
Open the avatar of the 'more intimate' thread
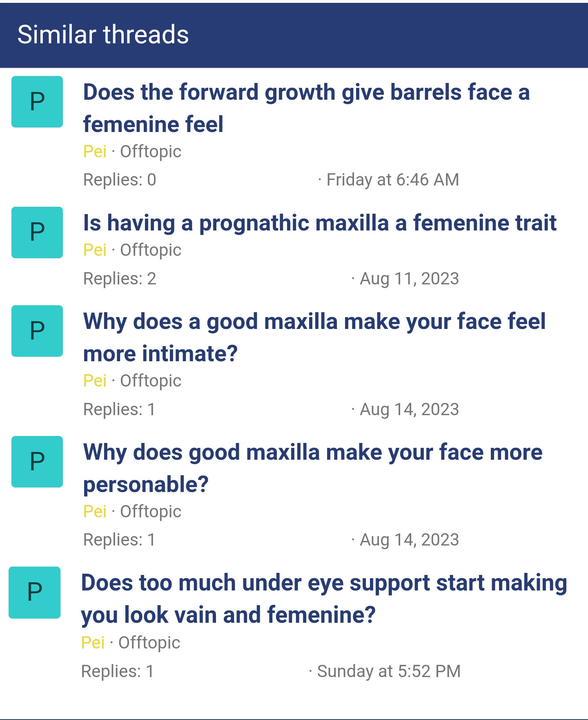[x=37, y=331]
